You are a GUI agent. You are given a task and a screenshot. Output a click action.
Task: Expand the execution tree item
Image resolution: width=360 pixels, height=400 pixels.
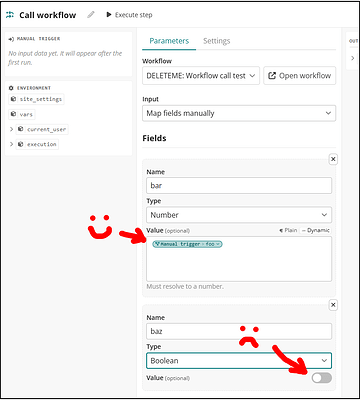tap(11, 144)
